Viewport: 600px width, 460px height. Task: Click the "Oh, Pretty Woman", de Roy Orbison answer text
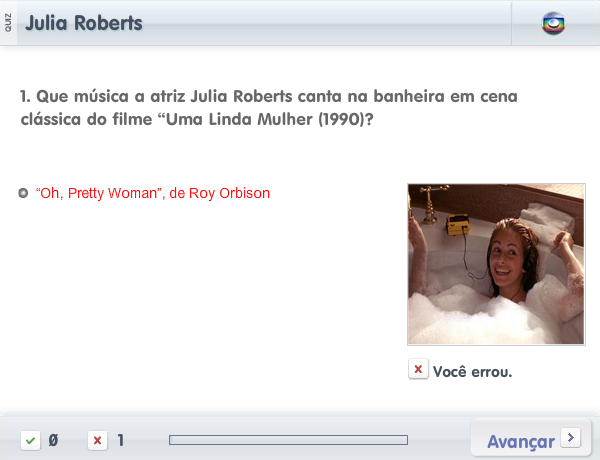click(153, 193)
